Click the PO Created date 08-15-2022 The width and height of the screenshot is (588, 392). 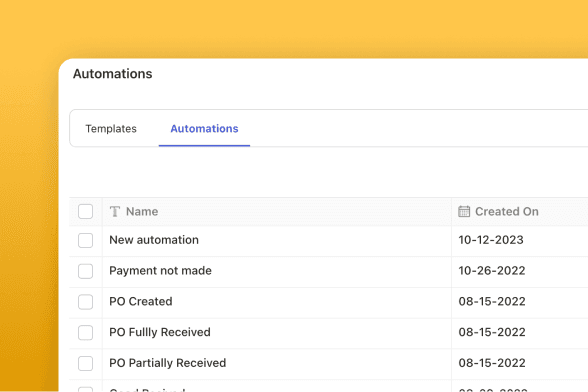point(492,302)
